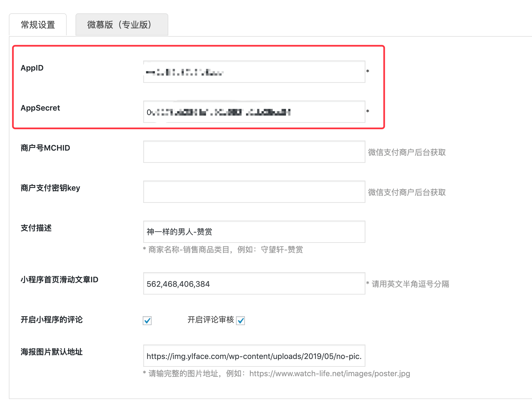Click the 请用英文半角逗号分隔 hint text
Viewport: 532px width, 409px height.
410,284
